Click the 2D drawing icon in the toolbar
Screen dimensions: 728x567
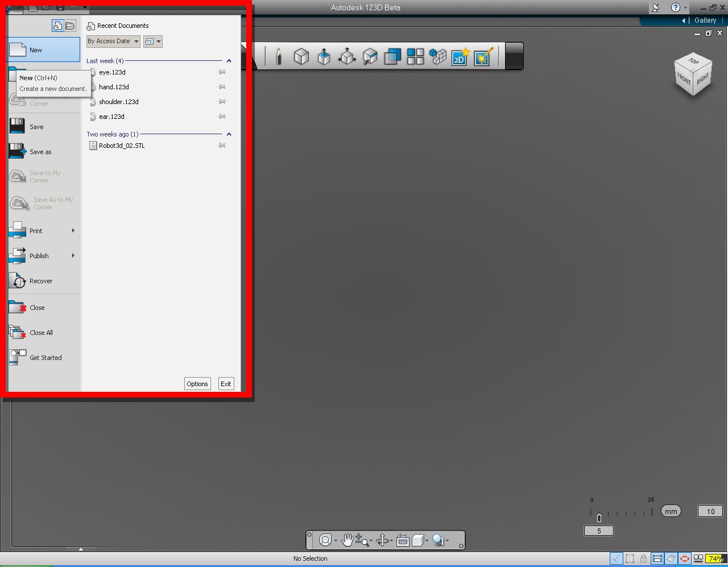coord(459,56)
